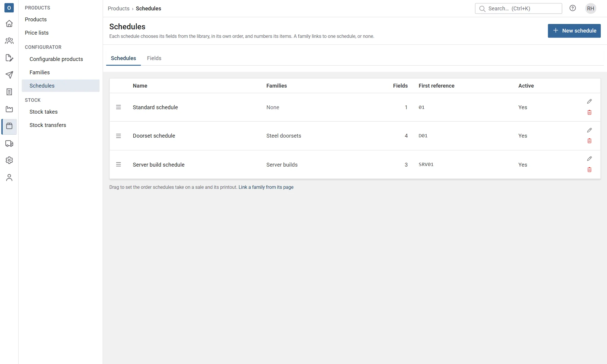Viewport: 607px width, 364px height.
Task: Open the home icon in the sidebar
Action: click(9, 23)
